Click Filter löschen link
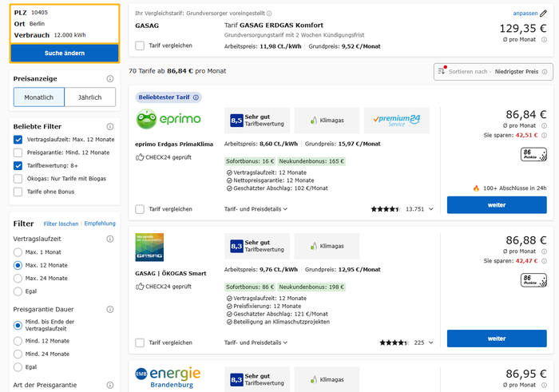The height and width of the screenshot is (392, 559). pos(61,224)
